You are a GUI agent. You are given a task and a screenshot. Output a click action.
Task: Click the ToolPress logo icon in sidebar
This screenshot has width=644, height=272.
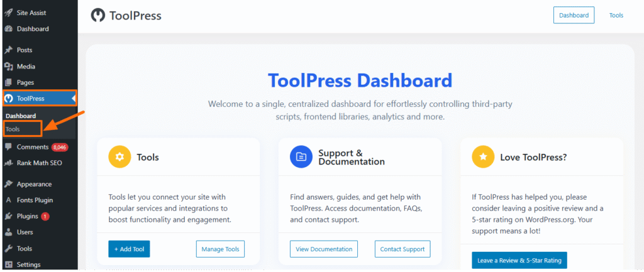click(9, 99)
